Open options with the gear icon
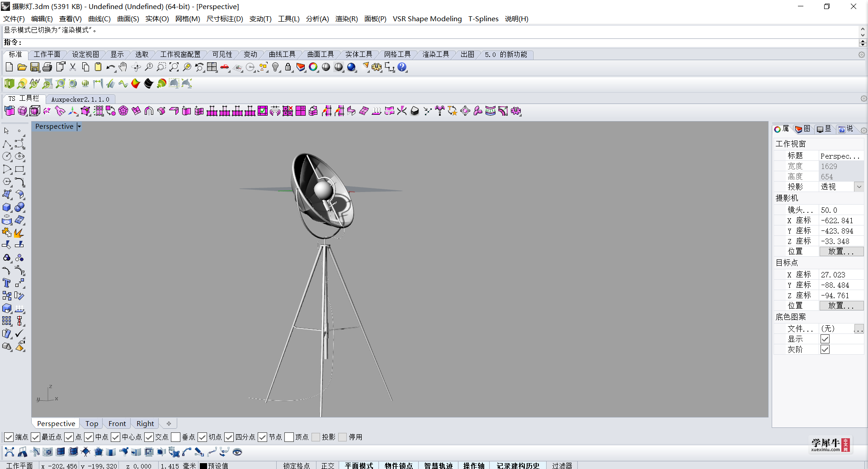 (377, 67)
